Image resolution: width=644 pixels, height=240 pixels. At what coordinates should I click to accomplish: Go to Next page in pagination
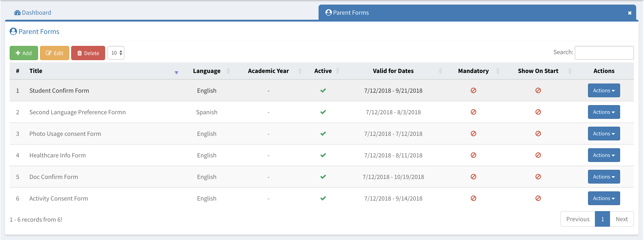tap(621, 219)
